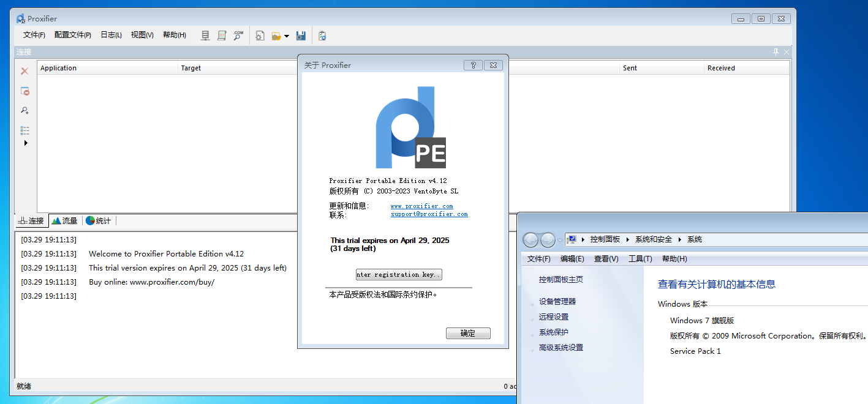
Task: Click the www.proxifier.com link in About dialog
Action: [421, 206]
